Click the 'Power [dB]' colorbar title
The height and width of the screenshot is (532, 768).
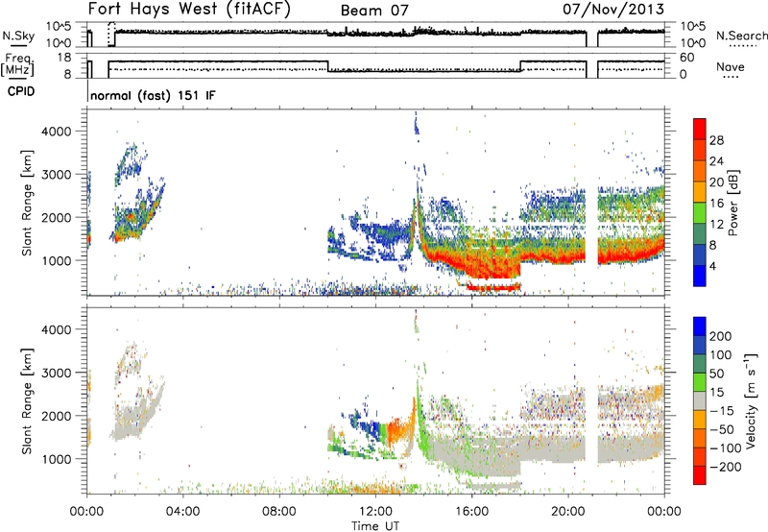click(x=732, y=203)
